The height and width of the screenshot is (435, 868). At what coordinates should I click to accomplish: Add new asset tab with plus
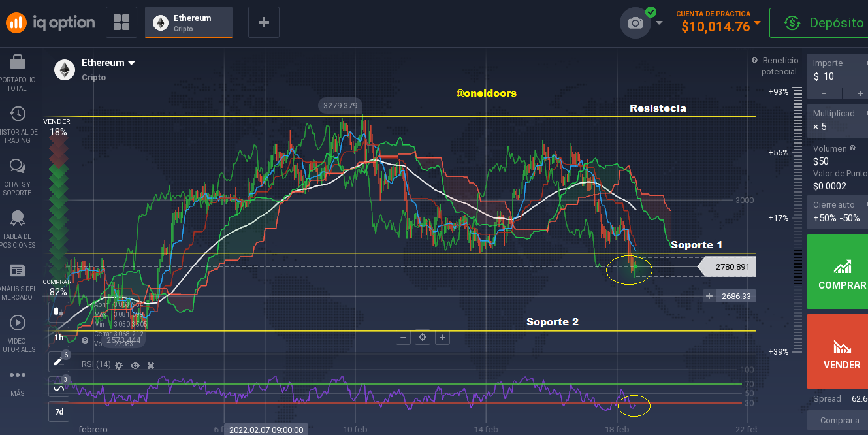pyautogui.click(x=264, y=23)
